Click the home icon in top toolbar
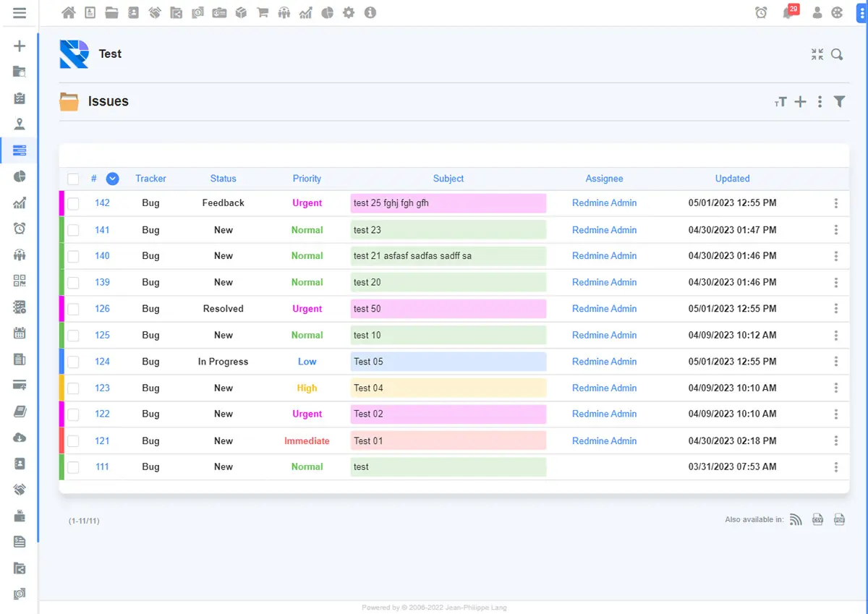 click(69, 12)
